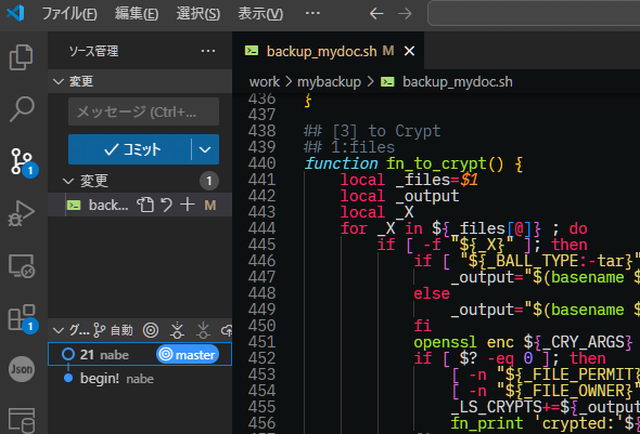This screenshot has height=434, width=640.
Task: Discard changes for backup_mydoc.sh
Action: [x=166, y=205]
